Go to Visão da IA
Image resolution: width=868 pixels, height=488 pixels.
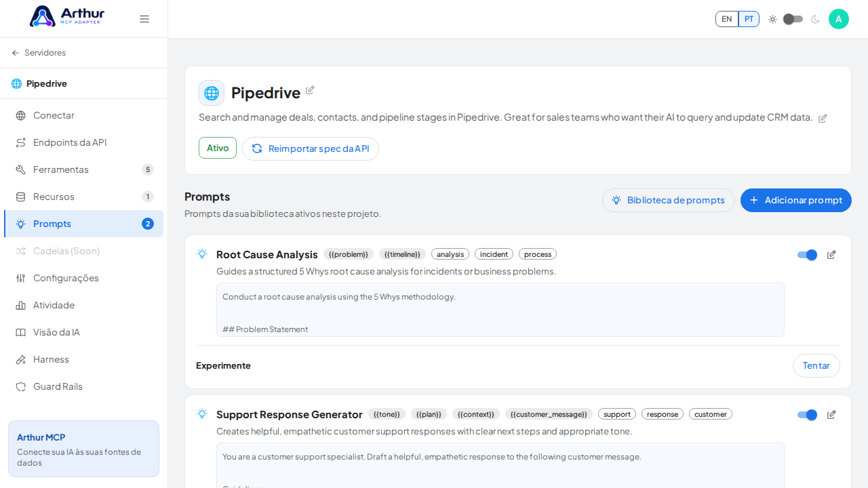[84, 332]
